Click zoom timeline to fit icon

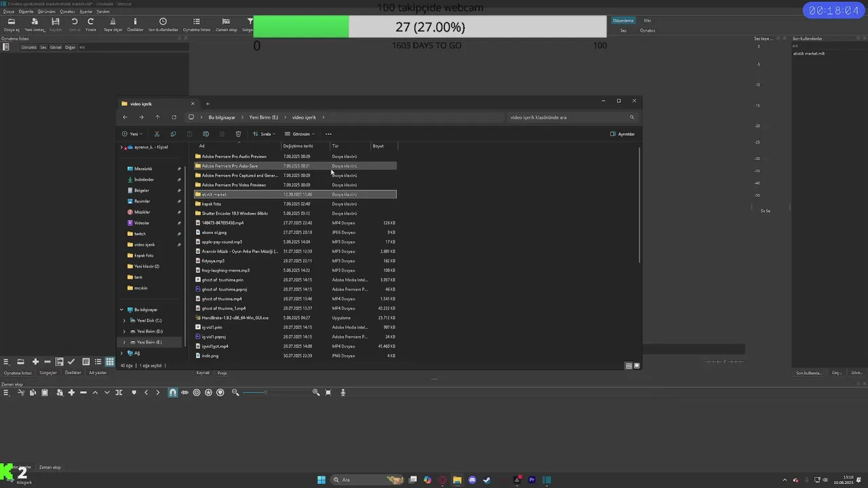[x=328, y=392]
